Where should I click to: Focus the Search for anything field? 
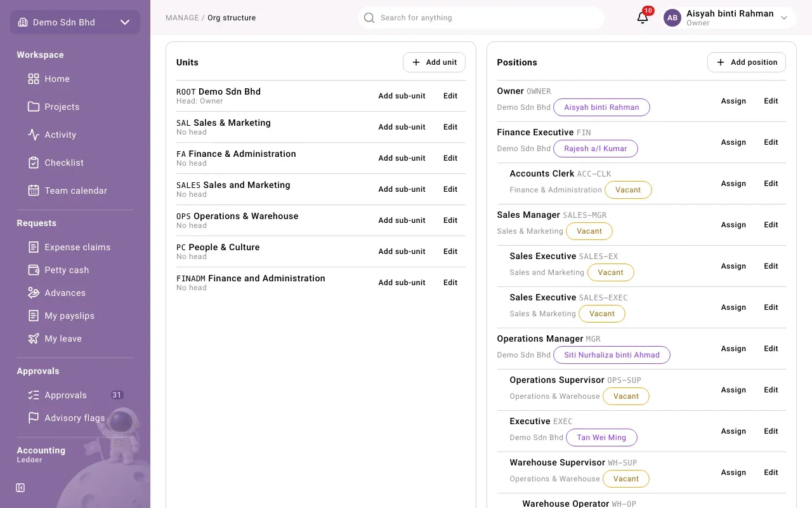481,18
